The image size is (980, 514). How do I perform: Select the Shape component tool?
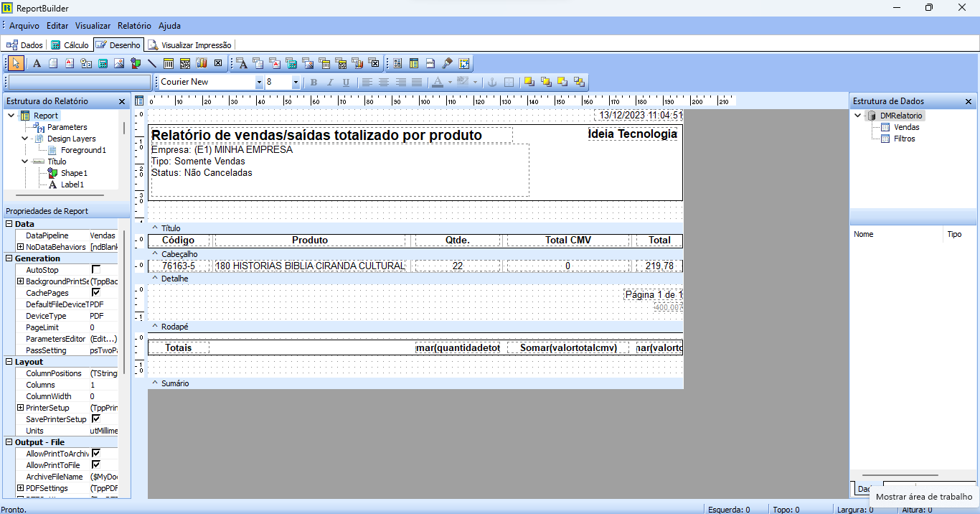[136, 63]
